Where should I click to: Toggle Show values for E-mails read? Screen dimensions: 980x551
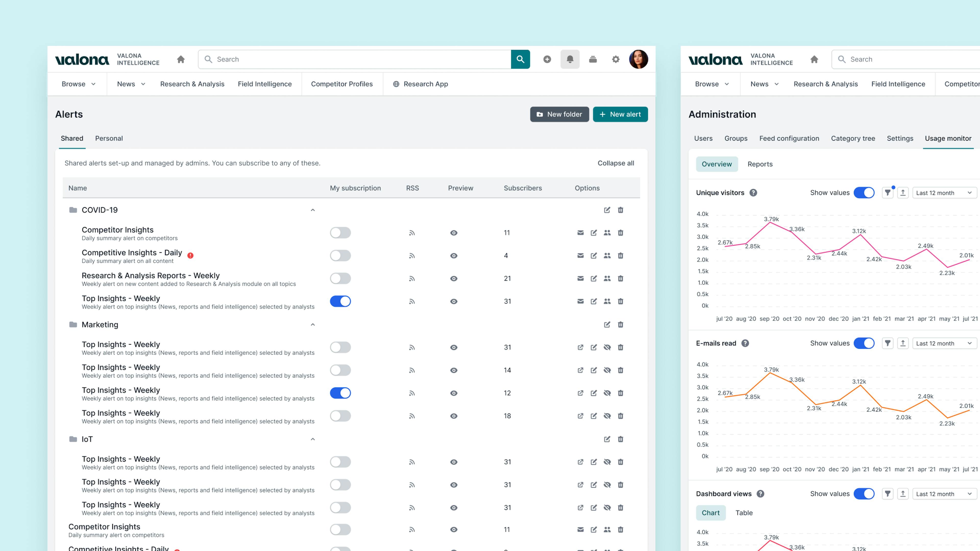864,343
